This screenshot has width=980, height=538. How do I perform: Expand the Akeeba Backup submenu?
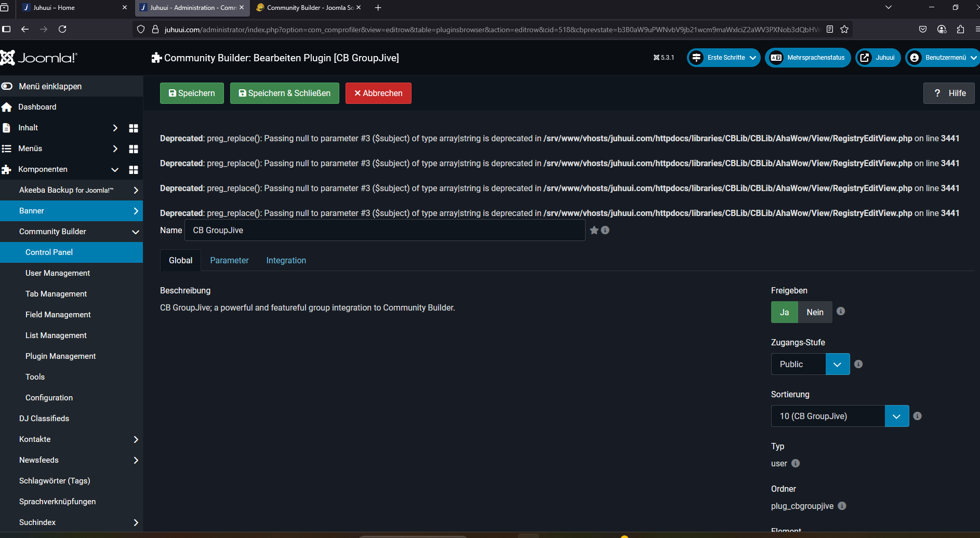pos(136,190)
